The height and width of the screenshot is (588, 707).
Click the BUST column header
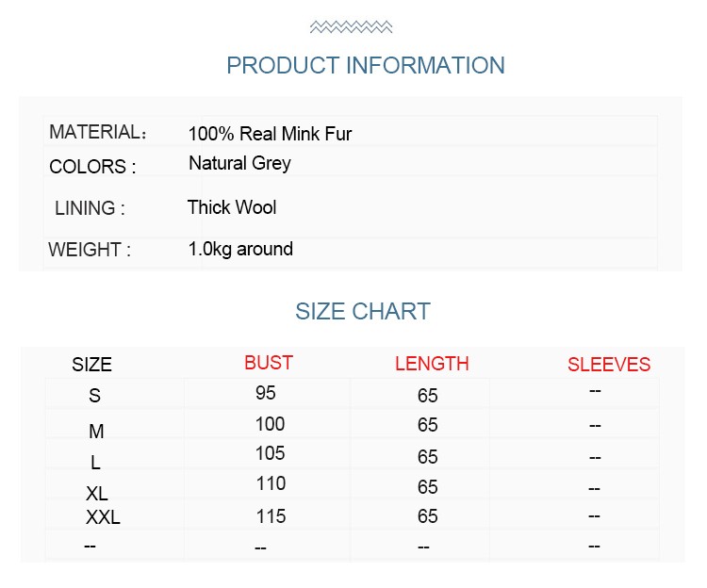[x=269, y=363]
